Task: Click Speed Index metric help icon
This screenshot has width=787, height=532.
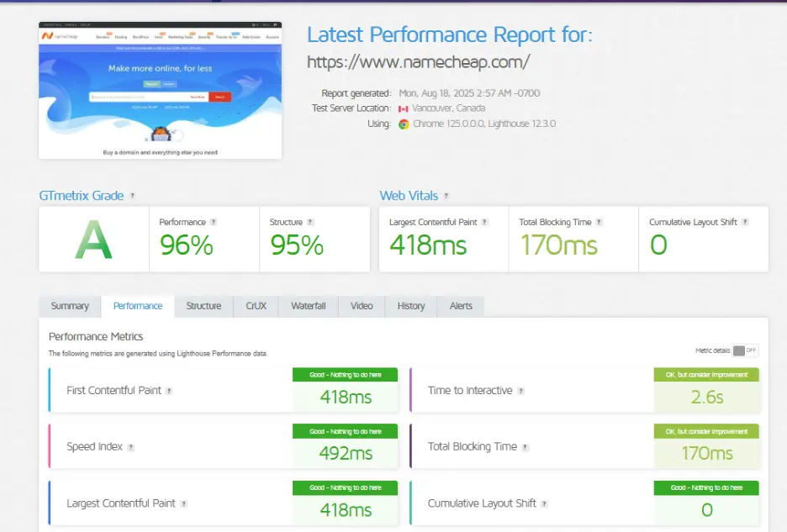Action: (x=130, y=447)
